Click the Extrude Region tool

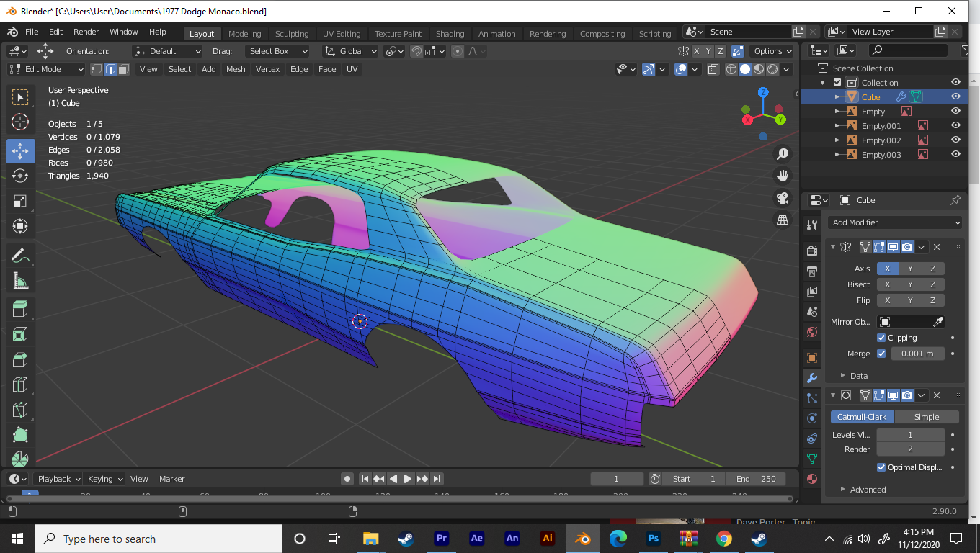pyautogui.click(x=20, y=309)
